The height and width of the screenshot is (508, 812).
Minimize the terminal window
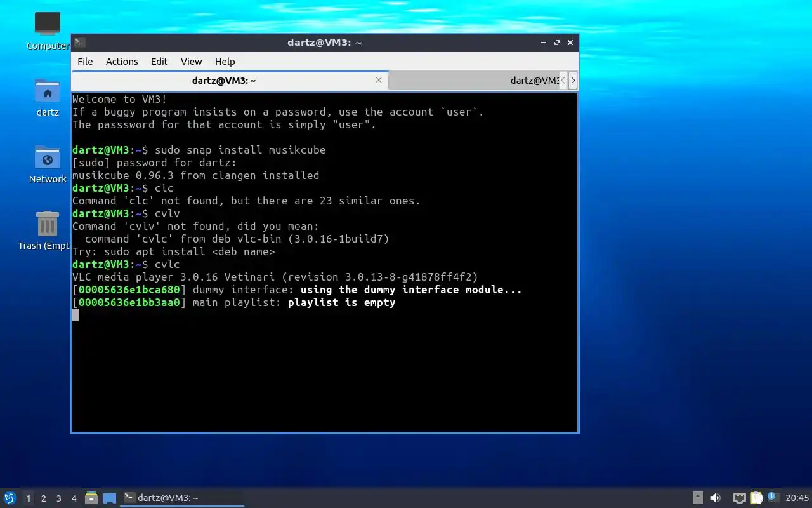click(544, 43)
